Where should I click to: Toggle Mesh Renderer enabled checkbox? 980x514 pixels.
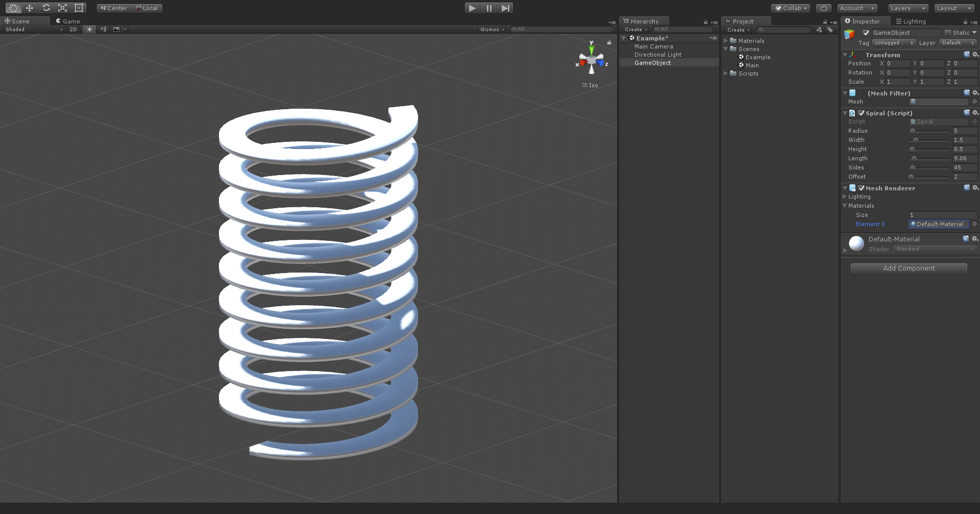click(862, 188)
